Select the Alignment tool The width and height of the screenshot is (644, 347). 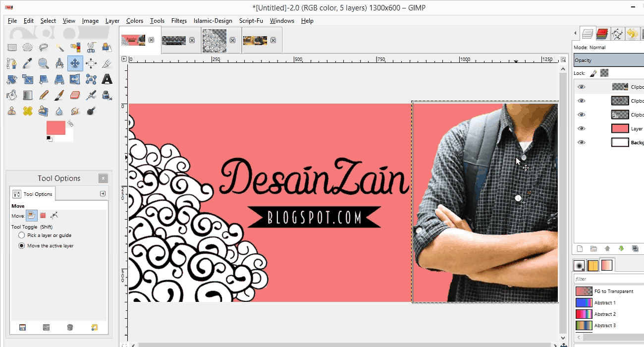coord(91,63)
